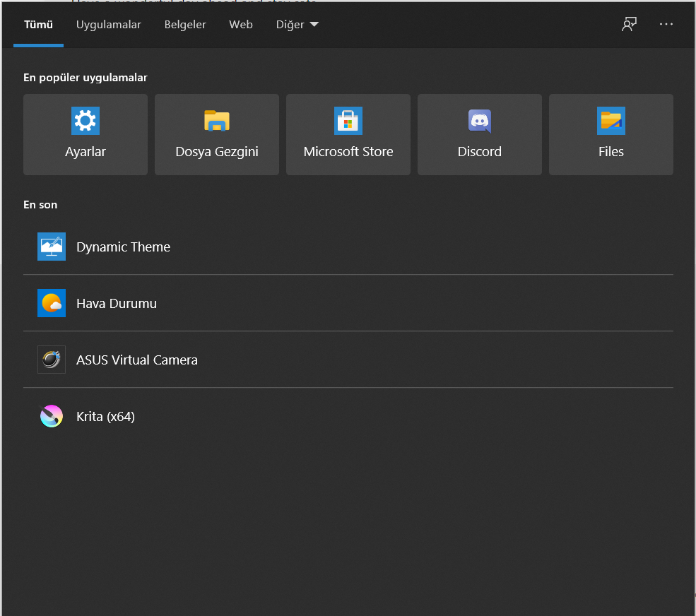Launch the Discord icon tile

point(479,121)
